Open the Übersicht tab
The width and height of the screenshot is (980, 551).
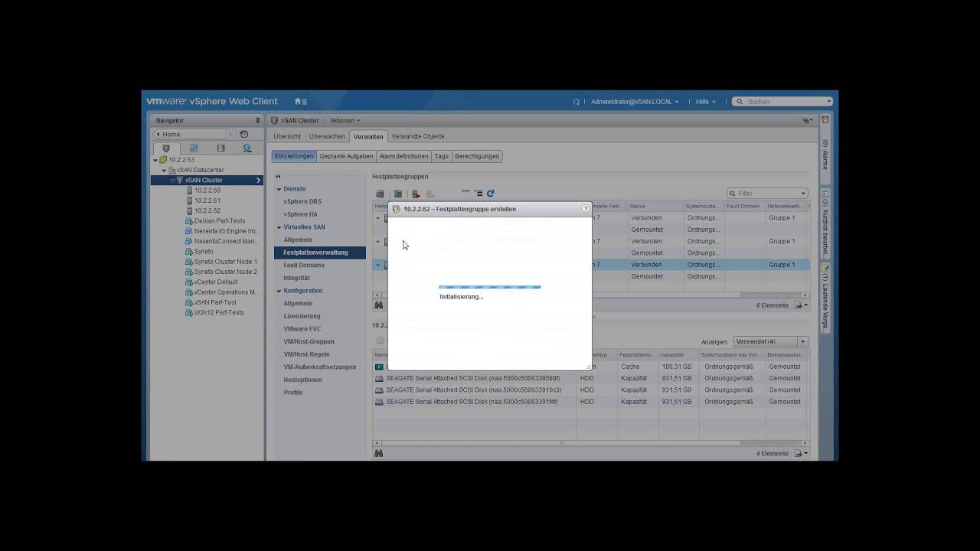tap(287, 136)
